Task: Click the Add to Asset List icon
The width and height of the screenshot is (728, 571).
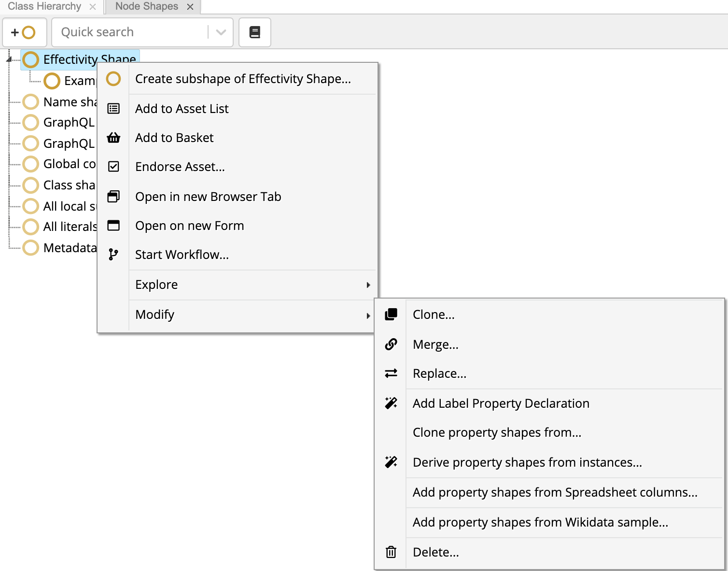Action: [x=113, y=109]
